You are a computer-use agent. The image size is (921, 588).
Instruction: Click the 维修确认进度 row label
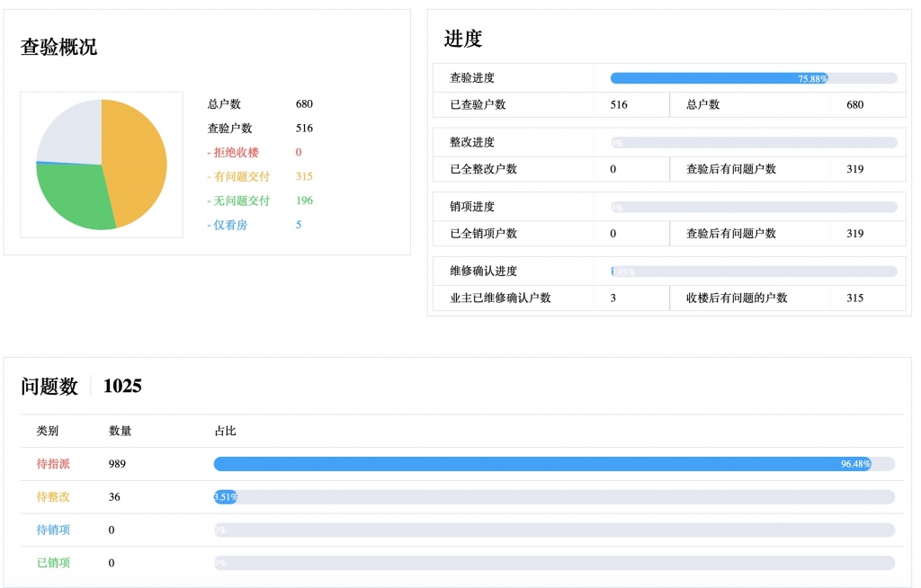[x=483, y=271]
